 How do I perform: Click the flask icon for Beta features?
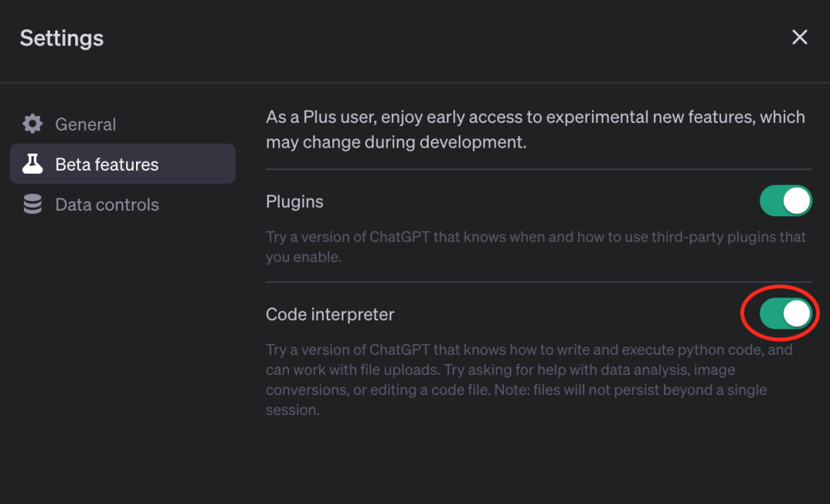[32, 164]
